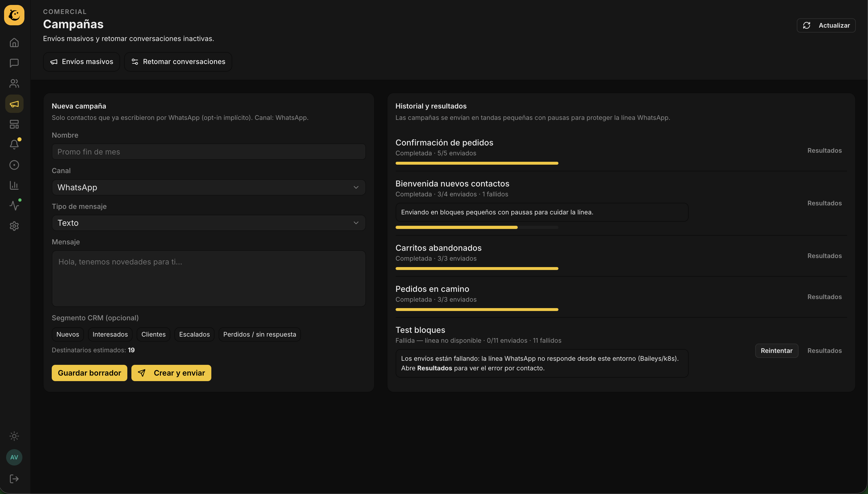This screenshot has width=868, height=494.
Task: Open the Canal WhatsApp dropdown
Action: pyautogui.click(x=209, y=187)
